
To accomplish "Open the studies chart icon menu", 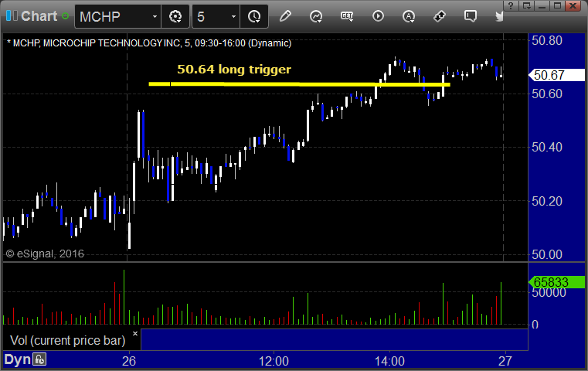I will (x=316, y=16).
